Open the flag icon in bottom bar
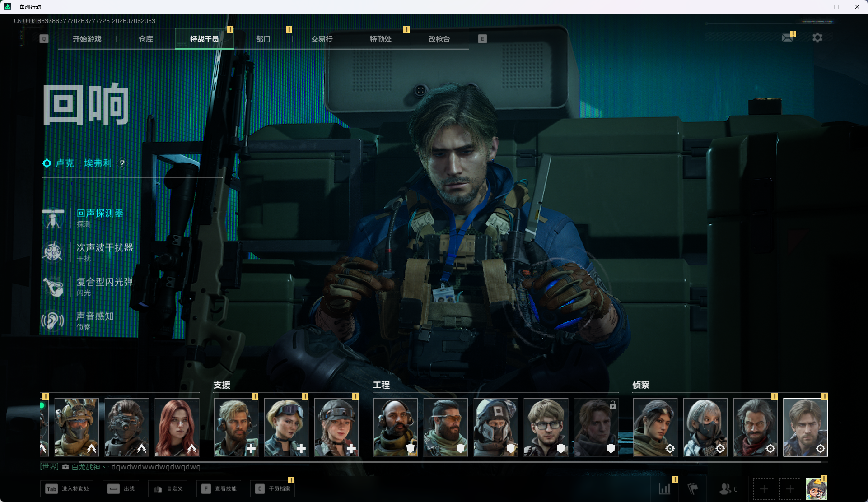The width and height of the screenshot is (868, 502). (x=693, y=489)
